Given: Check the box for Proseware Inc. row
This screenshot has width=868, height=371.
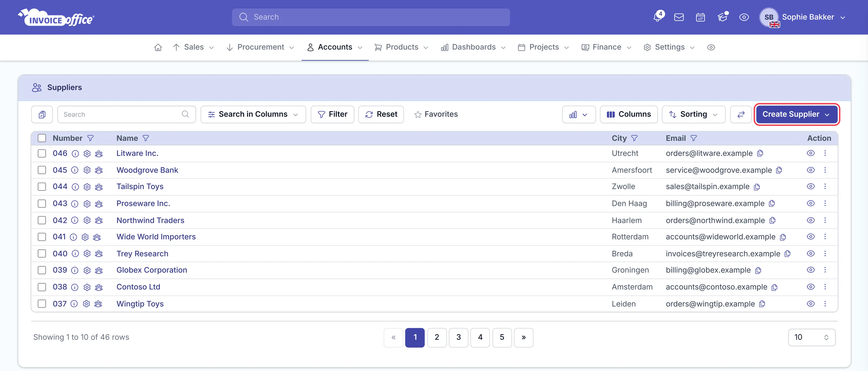Looking at the screenshot, I should point(42,204).
